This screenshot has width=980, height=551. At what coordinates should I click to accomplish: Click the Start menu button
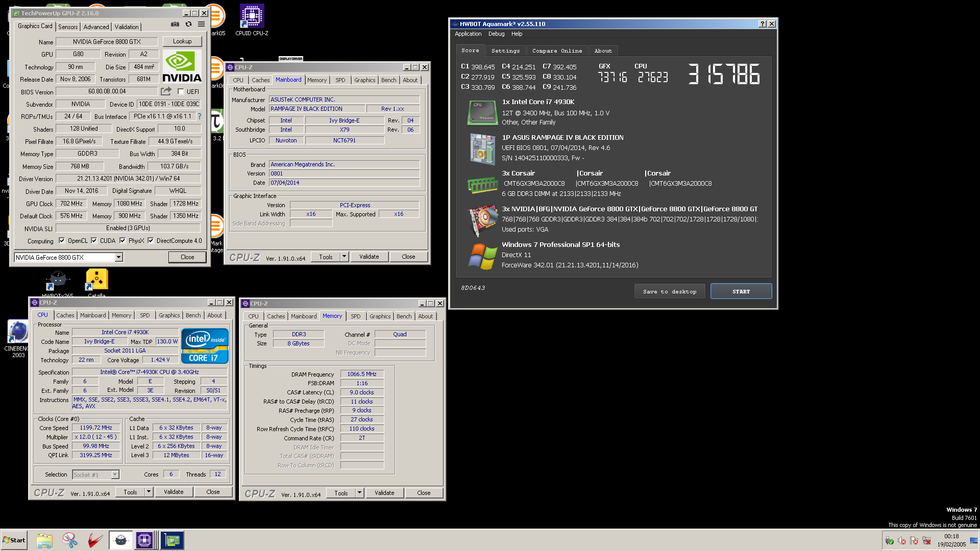(14, 540)
